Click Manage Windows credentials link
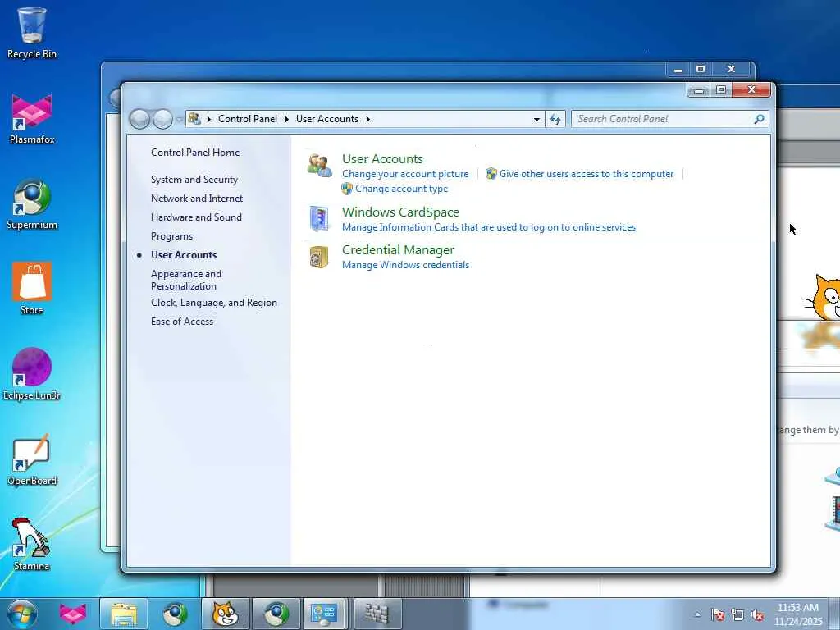This screenshot has height=630, width=840. point(405,265)
